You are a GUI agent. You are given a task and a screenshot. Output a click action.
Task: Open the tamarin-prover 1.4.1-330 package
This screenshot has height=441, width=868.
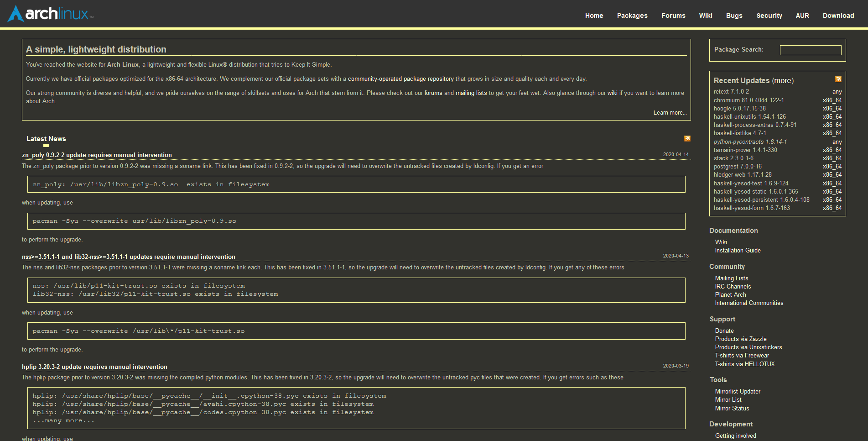pyautogui.click(x=745, y=150)
